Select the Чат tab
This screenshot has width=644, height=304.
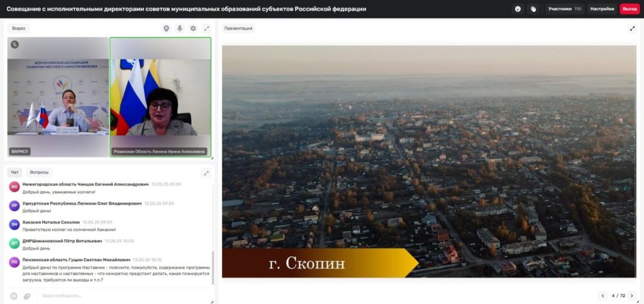[x=16, y=172]
